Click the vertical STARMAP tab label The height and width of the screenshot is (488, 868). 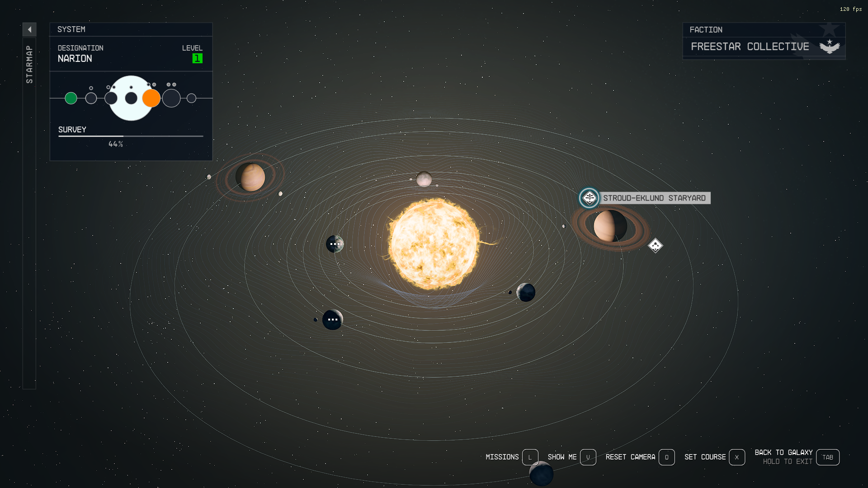click(x=29, y=64)
